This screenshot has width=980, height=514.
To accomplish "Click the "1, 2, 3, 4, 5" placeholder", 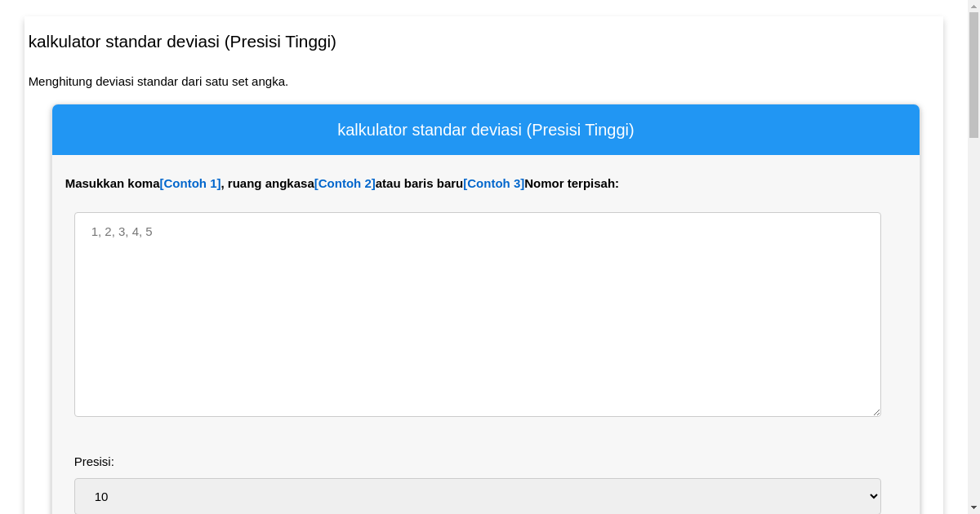I will [122, 232].
